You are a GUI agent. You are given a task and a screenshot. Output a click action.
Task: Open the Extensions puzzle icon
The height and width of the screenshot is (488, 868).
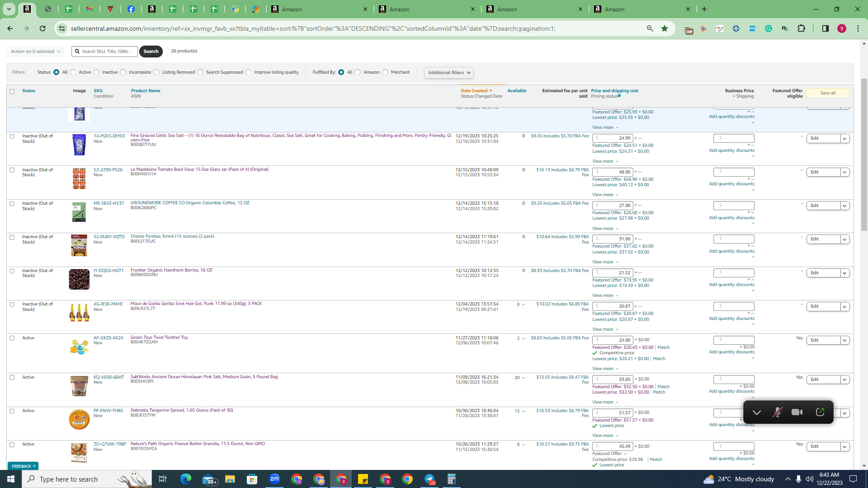(x=801, y=28)
